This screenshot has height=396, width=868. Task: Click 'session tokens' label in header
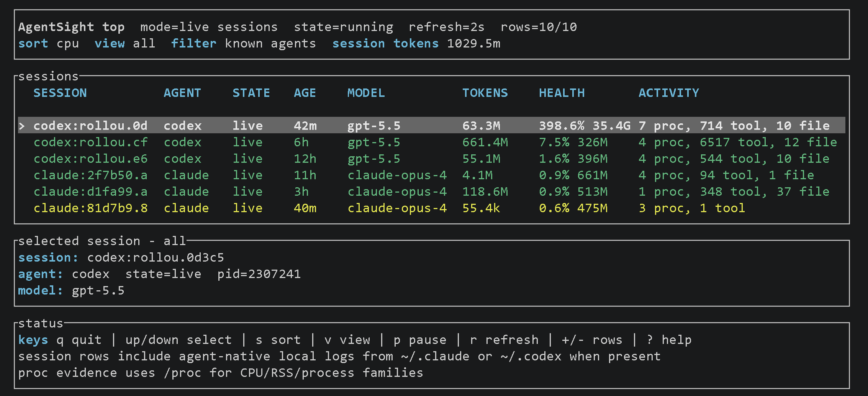coord(385,43)
